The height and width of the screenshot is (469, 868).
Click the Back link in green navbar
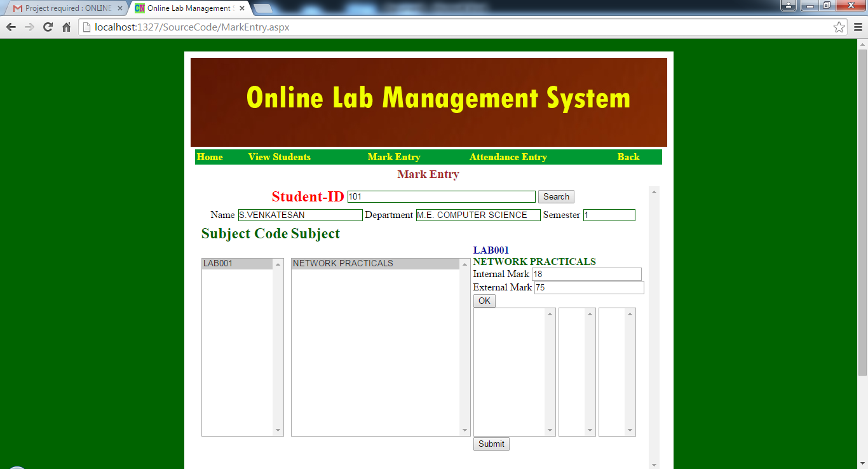628,157
